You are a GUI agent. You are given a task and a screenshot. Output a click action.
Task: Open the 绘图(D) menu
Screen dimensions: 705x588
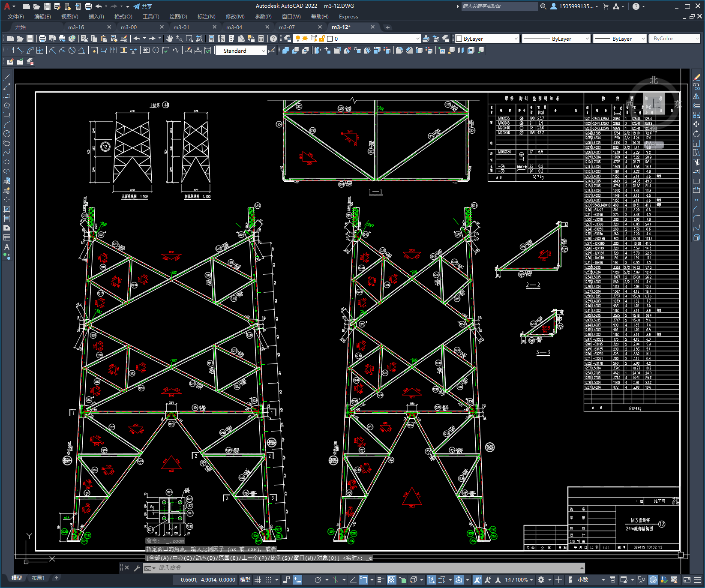coord(178,17)
